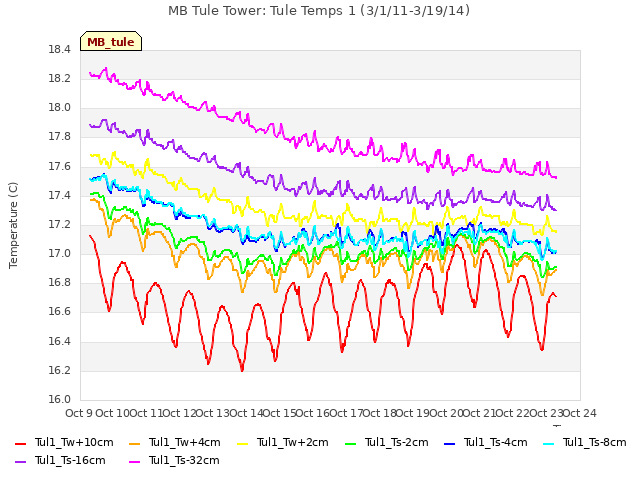Screen dimensions: 640x480
Task: Click the orange Tul1_Tw+4cm legend swatch
Action: coord(134,443)
